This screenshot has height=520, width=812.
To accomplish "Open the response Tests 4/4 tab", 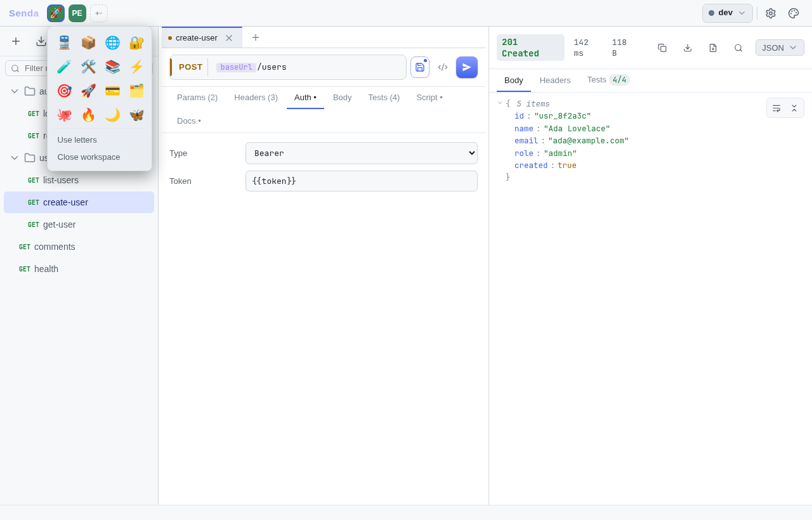I will [608, 80].
